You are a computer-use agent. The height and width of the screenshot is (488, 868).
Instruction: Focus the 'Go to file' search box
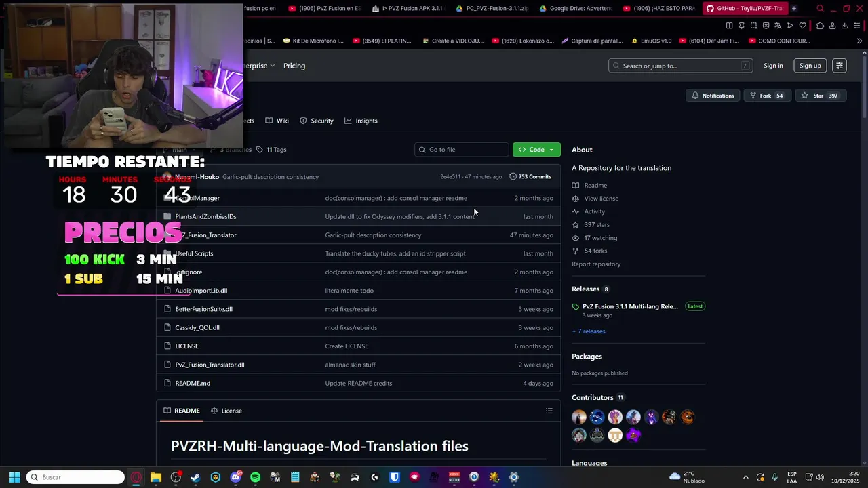click(x=462, y=150)
